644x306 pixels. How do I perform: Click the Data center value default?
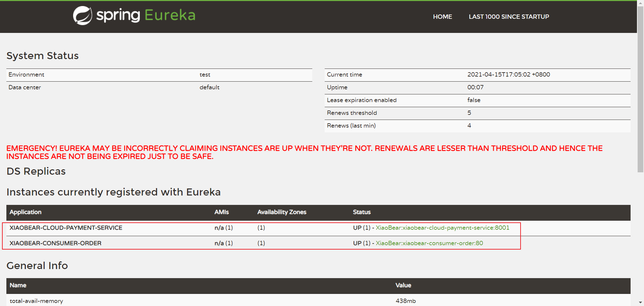209,87
